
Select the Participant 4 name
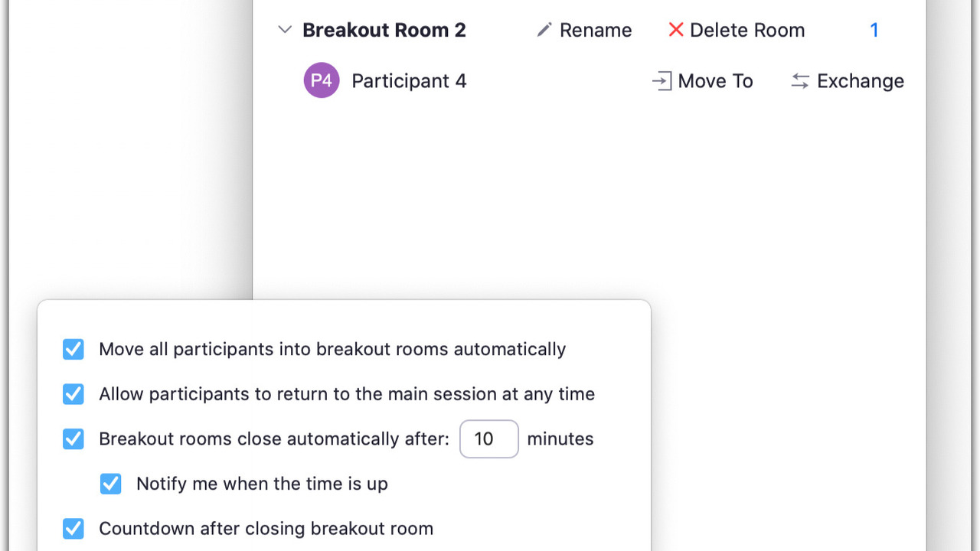point(409,81)
